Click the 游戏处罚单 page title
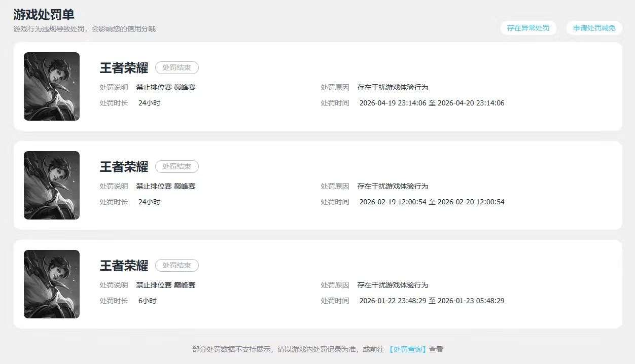The height and width of the screenshot is (364, 635). coord(44,15)
